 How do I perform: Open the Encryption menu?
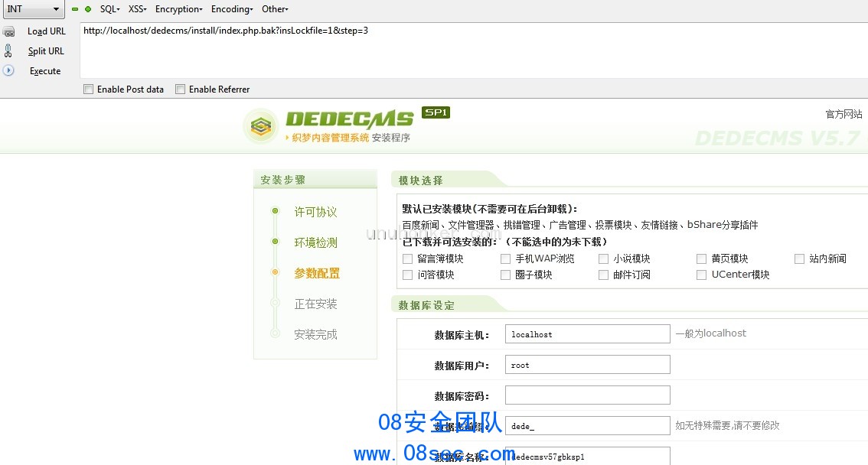click(x=179, y=9)
